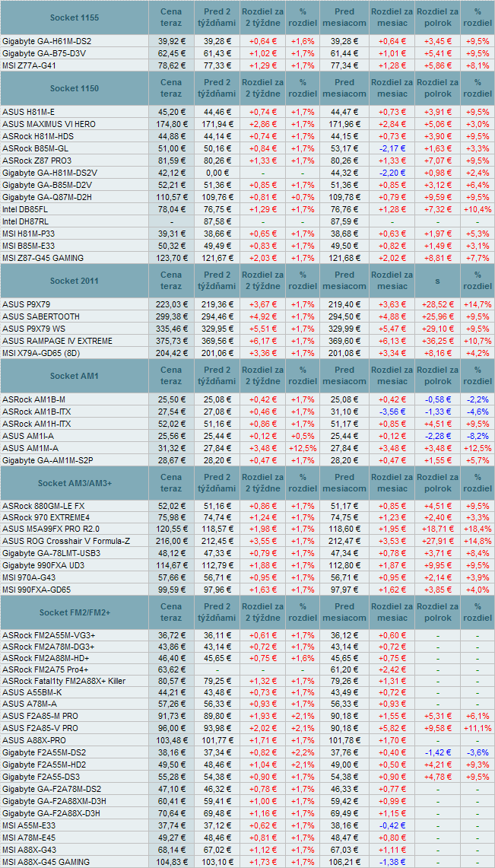Click the +18,4% percentage cell
Image resolution: width=495 pixels, height=868 pixels.
478,529
